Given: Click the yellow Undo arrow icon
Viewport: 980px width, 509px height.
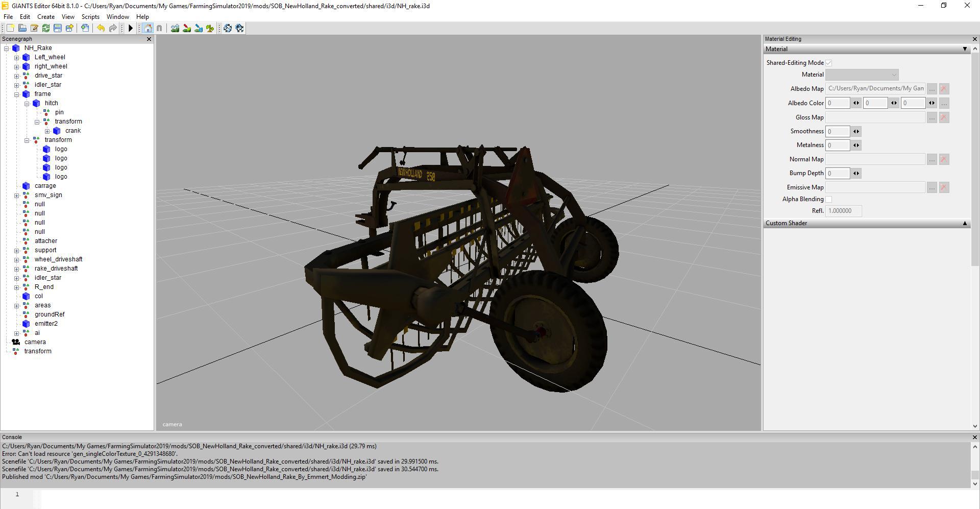Looking at the screenshot, I should pyautogui.click(x=101, y=28).
